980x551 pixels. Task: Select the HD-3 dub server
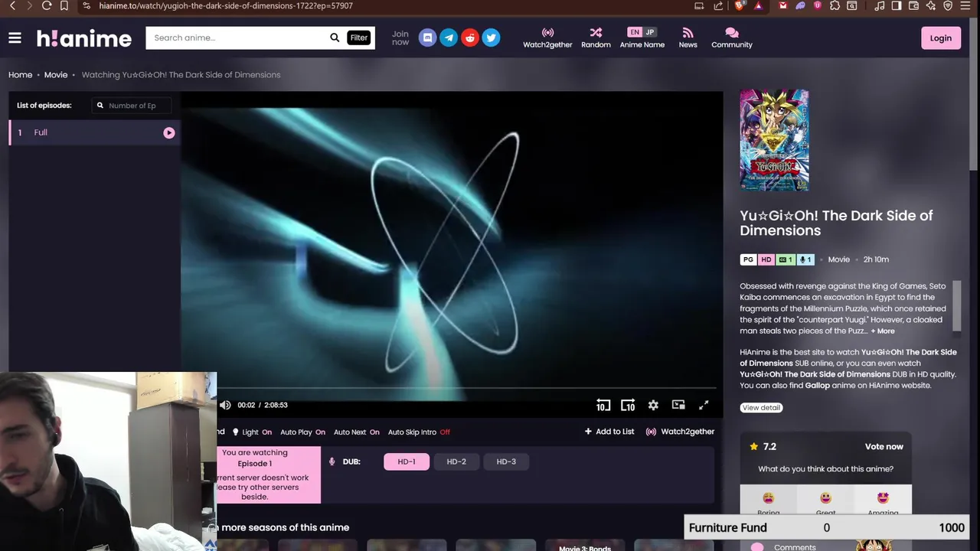(506, 461)
